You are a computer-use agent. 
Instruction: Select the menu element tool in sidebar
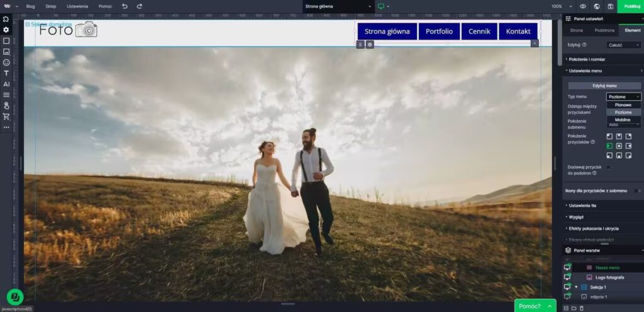tap(6, 95)
